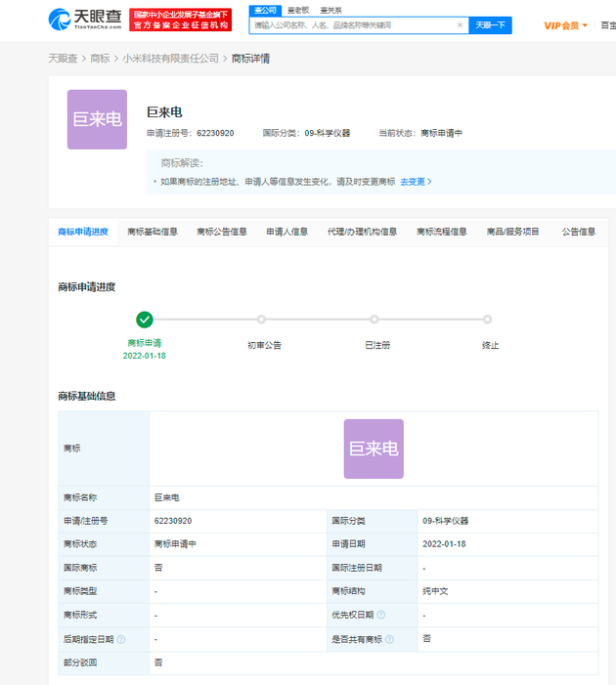
Task: Click the company name search input field
Action: point(359,25)
